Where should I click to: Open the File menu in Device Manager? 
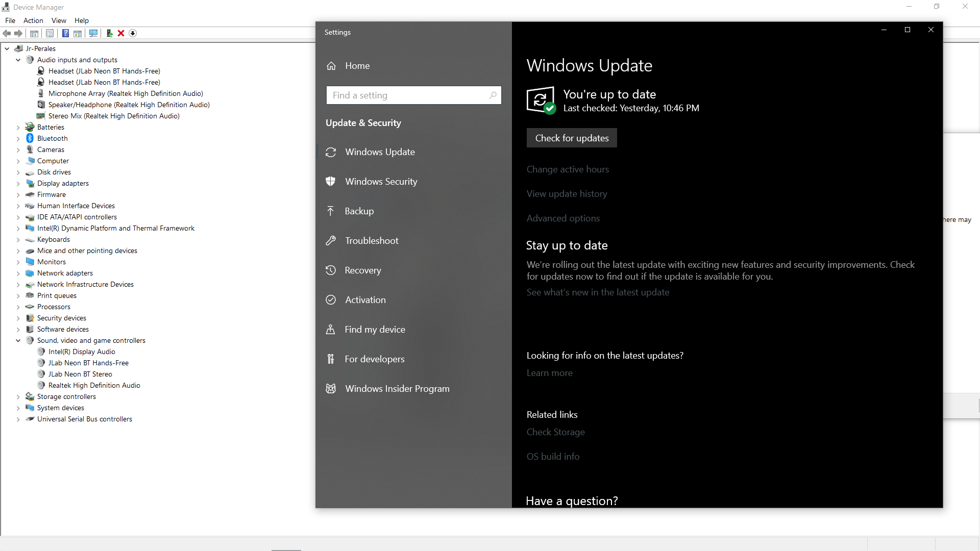10,20
